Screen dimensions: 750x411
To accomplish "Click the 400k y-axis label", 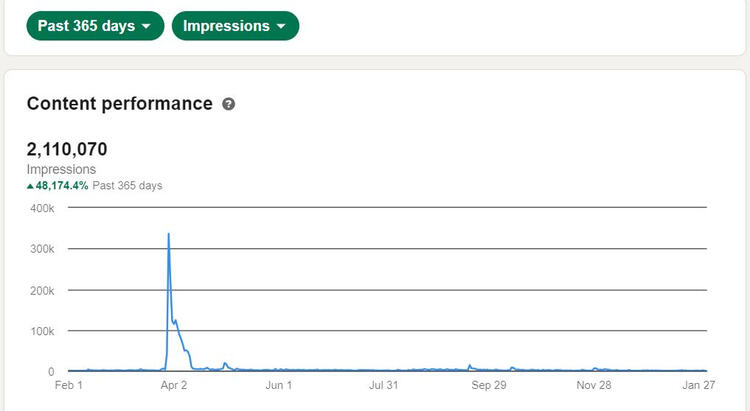I will point(40,208).
